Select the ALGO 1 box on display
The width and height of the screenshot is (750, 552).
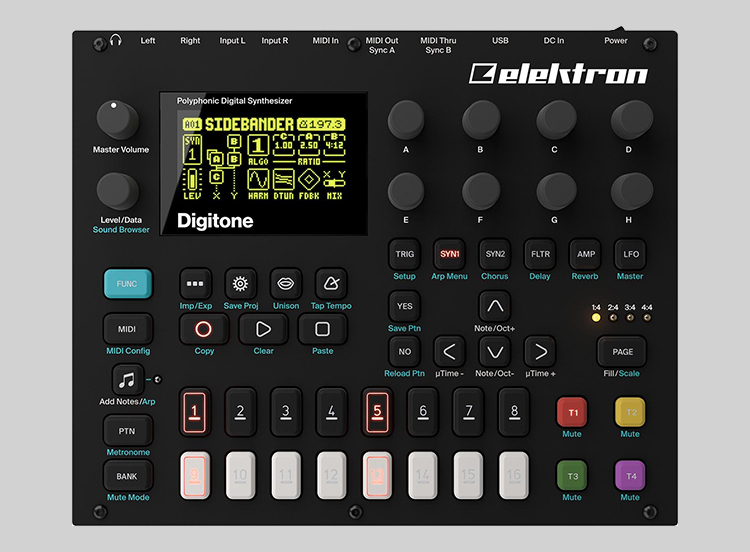[258, 145]
